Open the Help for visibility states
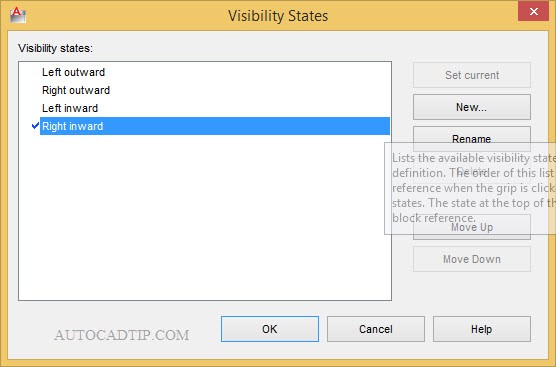The image size is (556, 367). [x=482, y=329]
